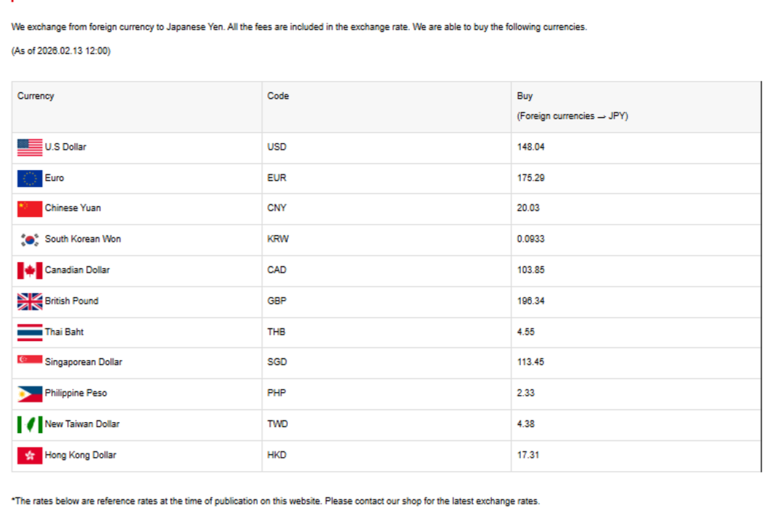Click the Hong Kong Dollar flag icon
This screenshot has height=520, width=770.
(30, 455)
